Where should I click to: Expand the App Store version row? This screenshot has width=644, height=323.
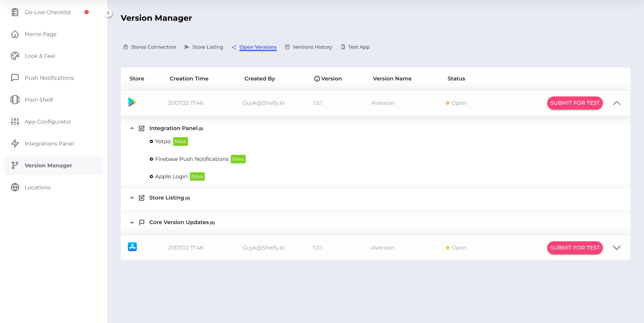(616, 248)
